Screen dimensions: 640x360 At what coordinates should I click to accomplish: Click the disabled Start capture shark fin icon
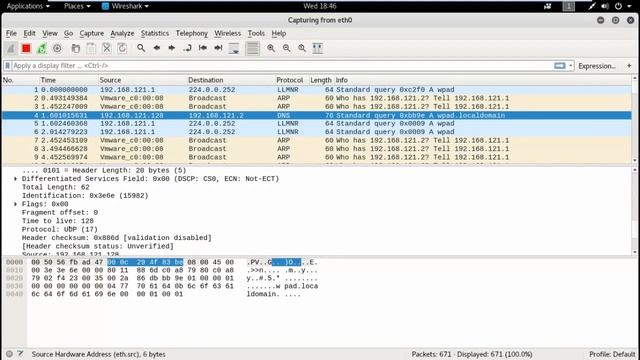point(11,48)
